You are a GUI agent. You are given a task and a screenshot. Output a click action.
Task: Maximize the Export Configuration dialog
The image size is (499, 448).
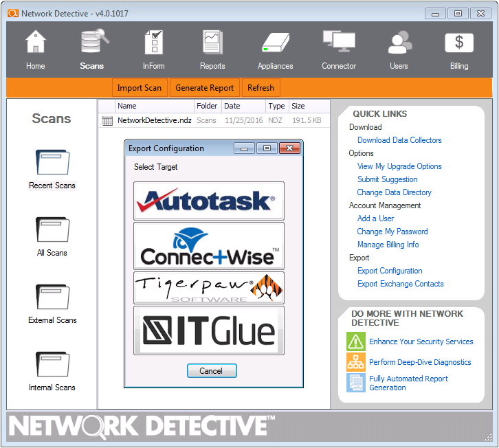point(267,148)
